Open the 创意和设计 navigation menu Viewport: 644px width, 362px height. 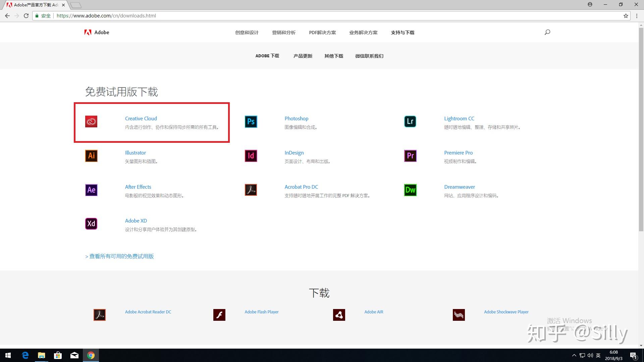[x=247, y=33]
